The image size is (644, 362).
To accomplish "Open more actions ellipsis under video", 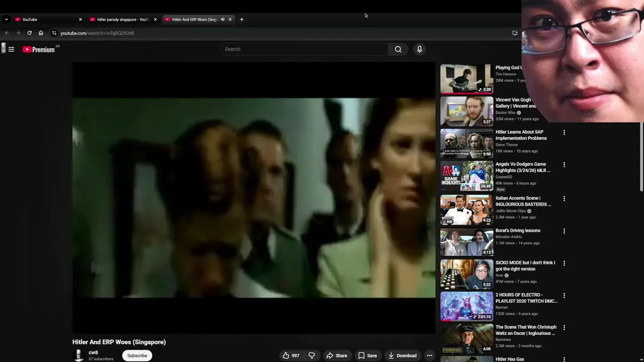I will coord(429,355).
